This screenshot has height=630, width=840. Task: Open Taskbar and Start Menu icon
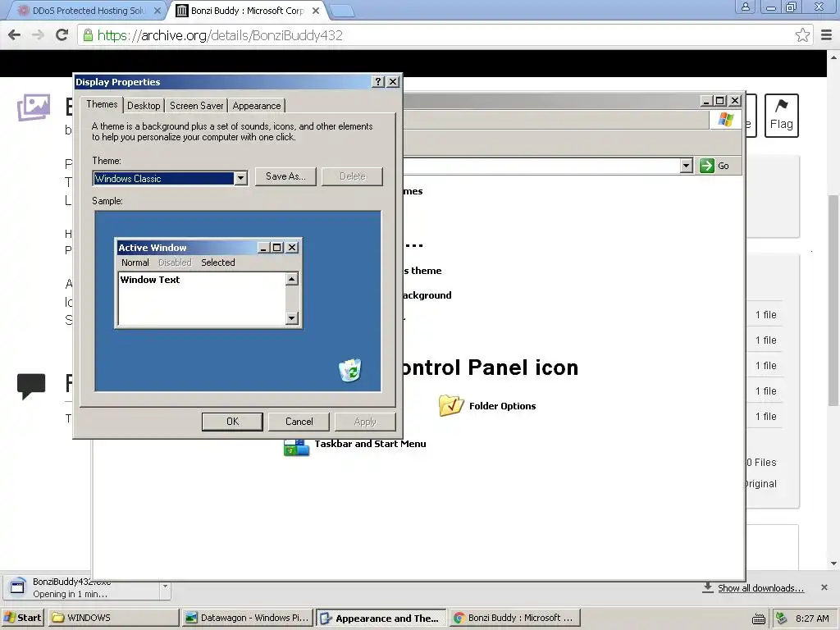point(296,447)
